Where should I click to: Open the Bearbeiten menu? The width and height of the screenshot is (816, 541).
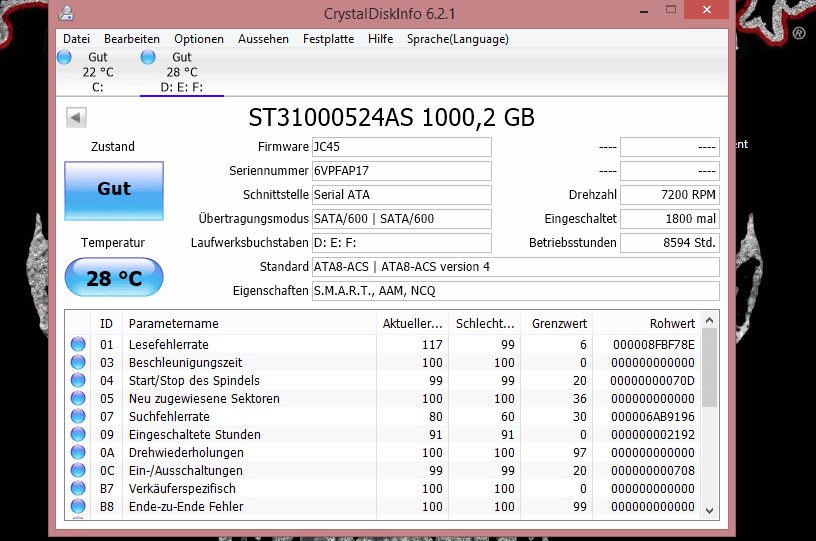[x=132, y=39]
